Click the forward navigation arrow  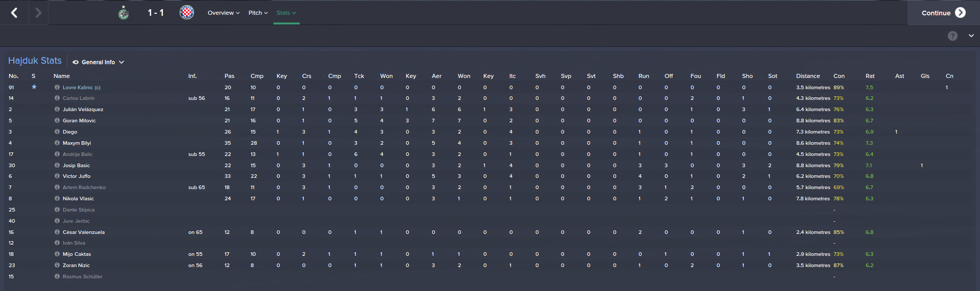click(x=38, y=13)
